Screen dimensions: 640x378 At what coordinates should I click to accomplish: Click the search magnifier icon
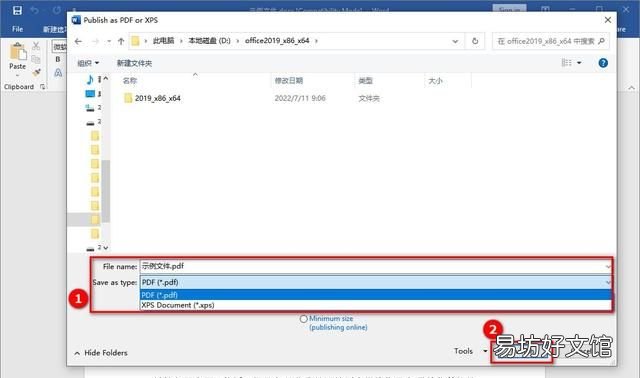(601, 41)
